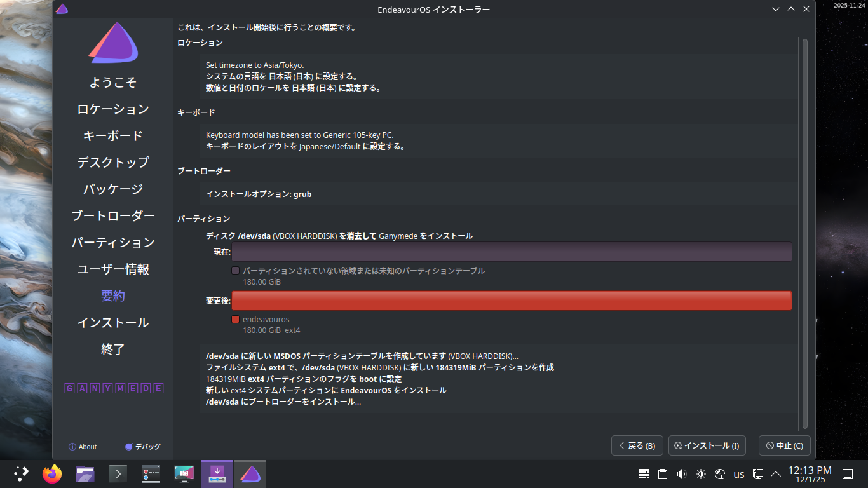The width and height of the screenshot is (868, 488).
Task: Select ユーザー情報 step in the sidebar
Action: coord(113,269)
